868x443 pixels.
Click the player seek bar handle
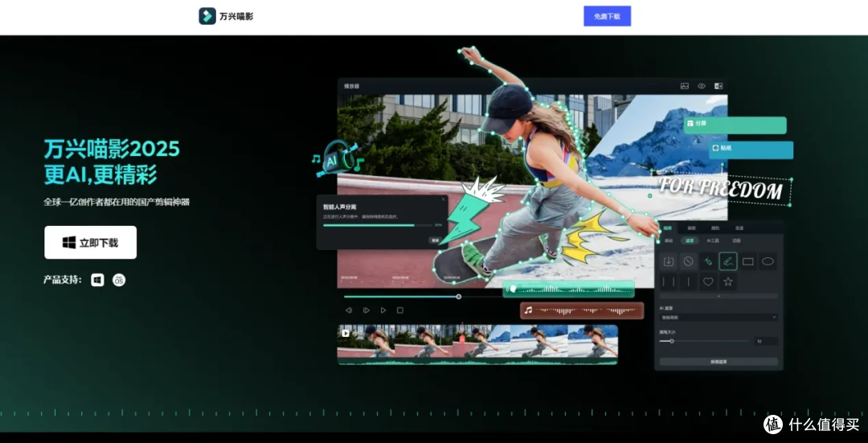point(459,297)
